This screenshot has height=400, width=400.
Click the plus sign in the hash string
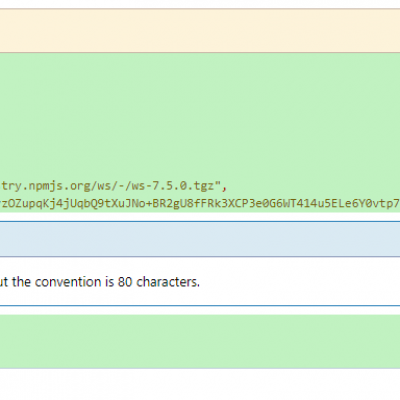[x=148, y=204]
